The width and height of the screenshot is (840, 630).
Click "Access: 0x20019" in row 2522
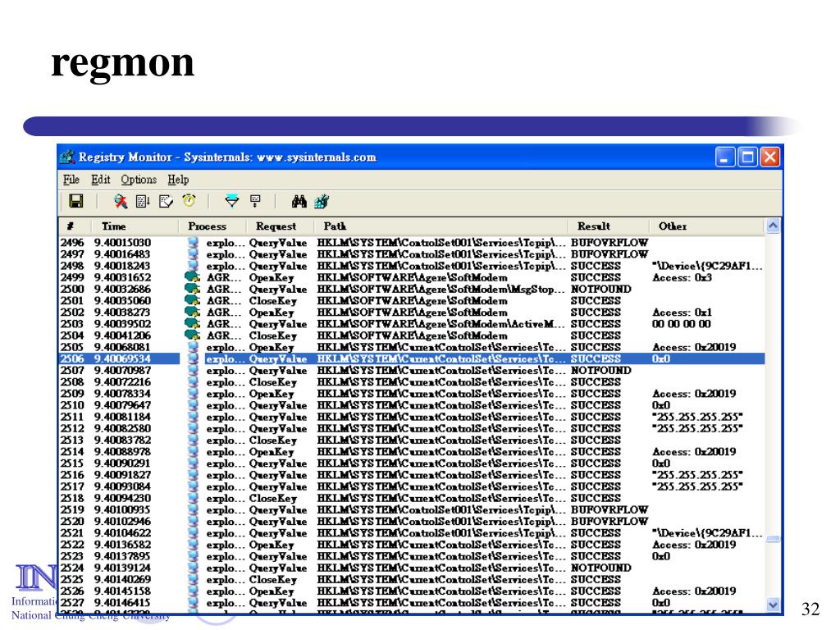click(x=694, y=545)
